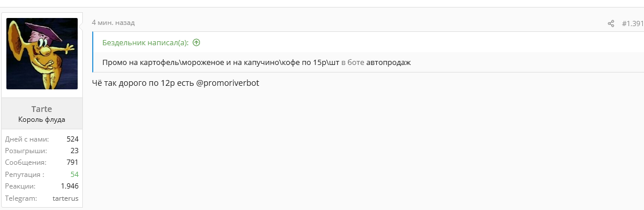This screenshot has height=210, width=644.
Task: Jump to quoted post via arrow icon
Action: [197, 42]
